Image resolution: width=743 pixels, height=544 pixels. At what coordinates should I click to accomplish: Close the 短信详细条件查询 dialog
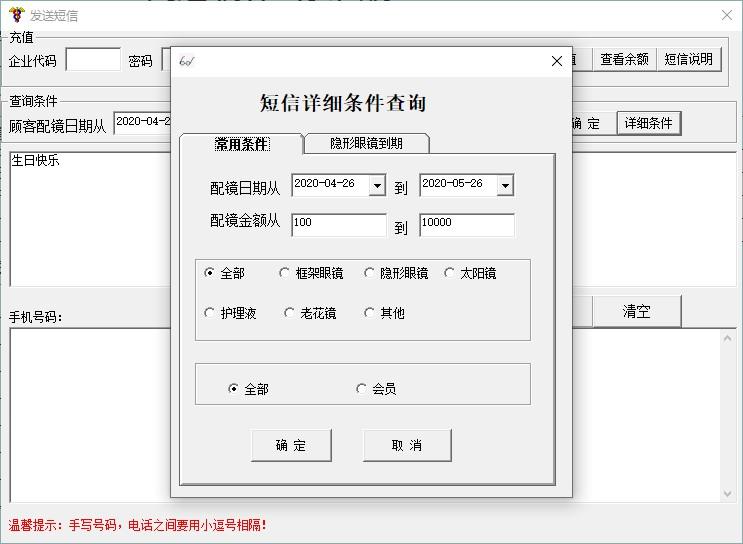pos(557,61)
